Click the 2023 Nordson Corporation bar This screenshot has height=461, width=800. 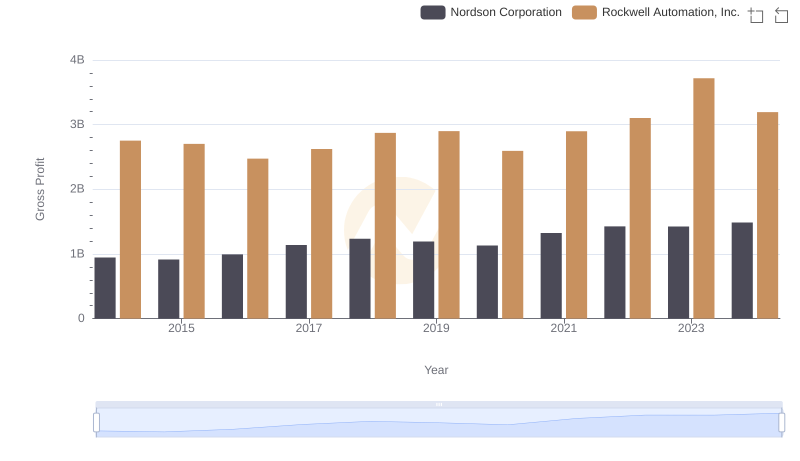pyautogui.click(x=679, y=273)
